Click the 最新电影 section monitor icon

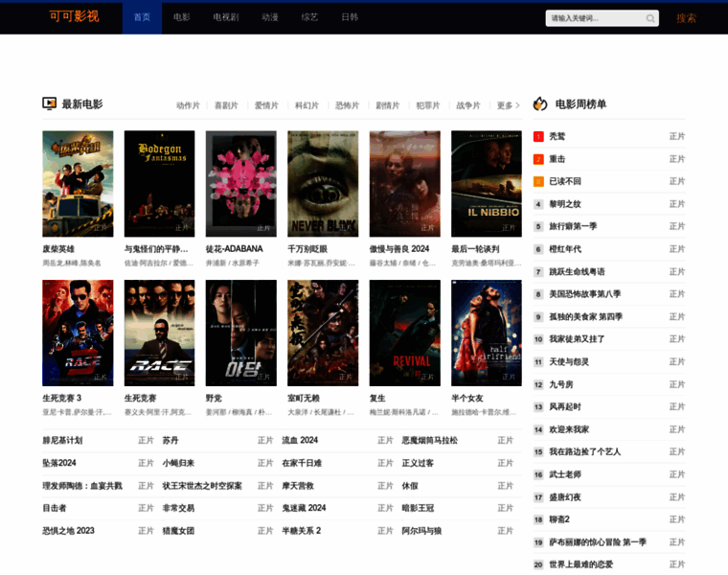click(x=49, y=103)
